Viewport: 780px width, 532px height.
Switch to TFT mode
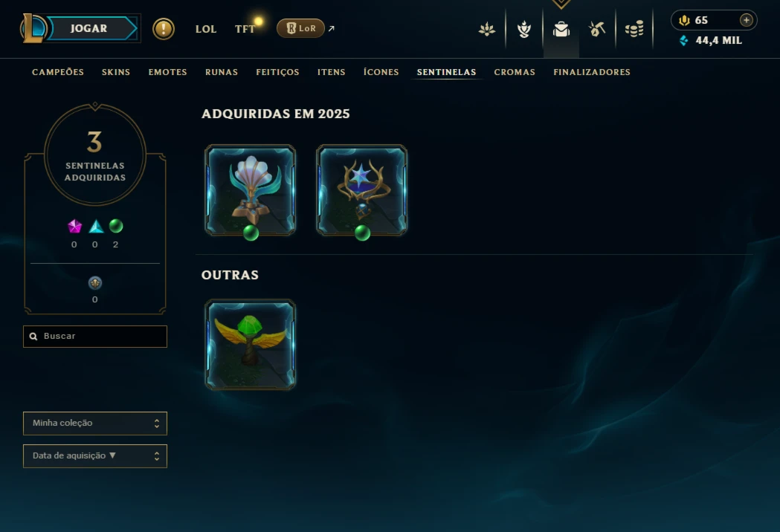tap(245, 29)
